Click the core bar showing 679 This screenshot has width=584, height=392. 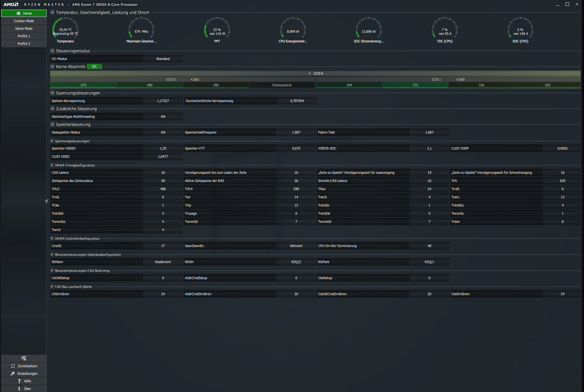pyautogui.click(x=83, y=85)
